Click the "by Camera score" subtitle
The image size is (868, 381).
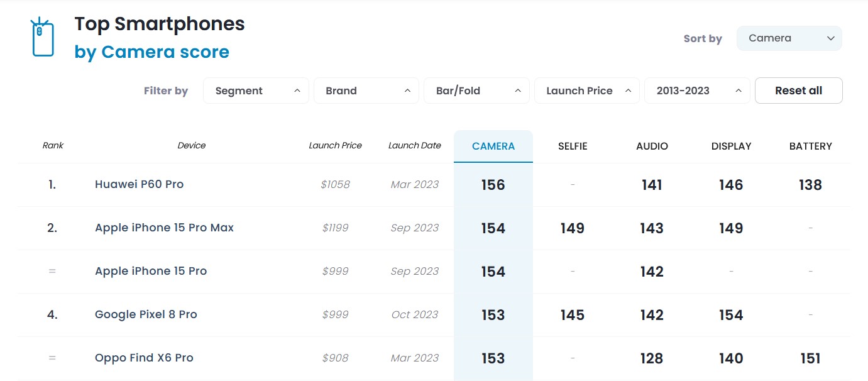pos(152,52)
